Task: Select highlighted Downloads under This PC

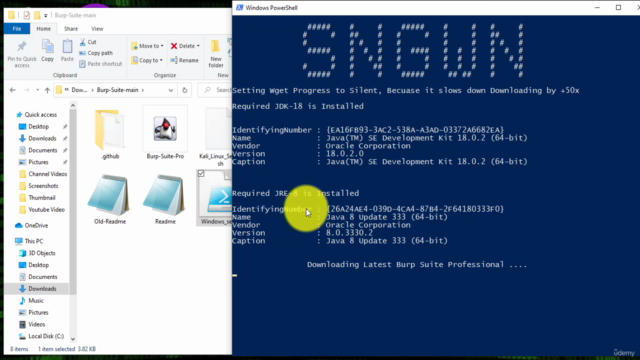Action: click(x=42, y=289)
